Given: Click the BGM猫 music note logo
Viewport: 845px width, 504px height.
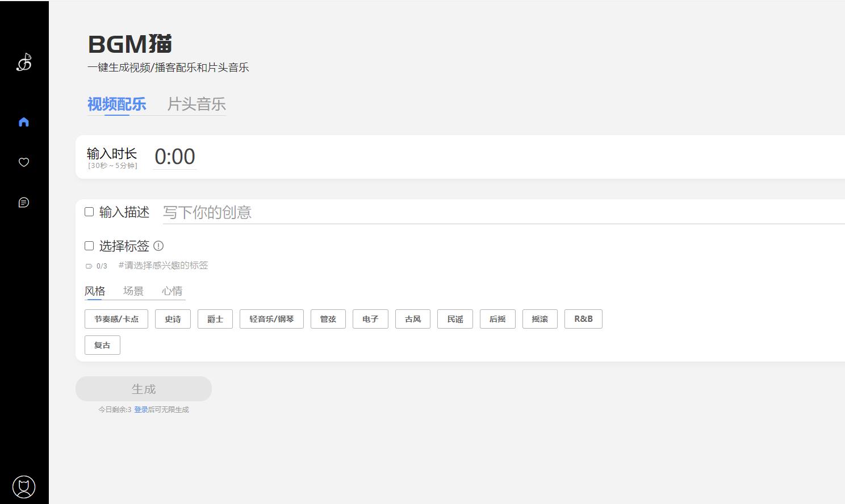Looking at the screenshot, I should tap(24, 62).
